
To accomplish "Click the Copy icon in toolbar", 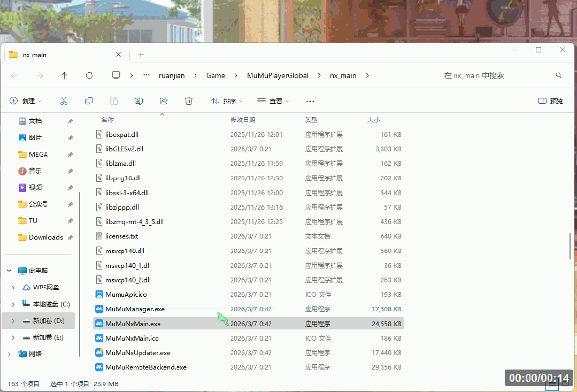I will click(x=89, y=101).
